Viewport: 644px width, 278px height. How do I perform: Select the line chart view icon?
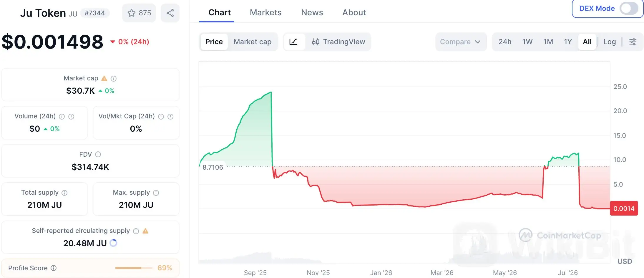click(294, 42)
